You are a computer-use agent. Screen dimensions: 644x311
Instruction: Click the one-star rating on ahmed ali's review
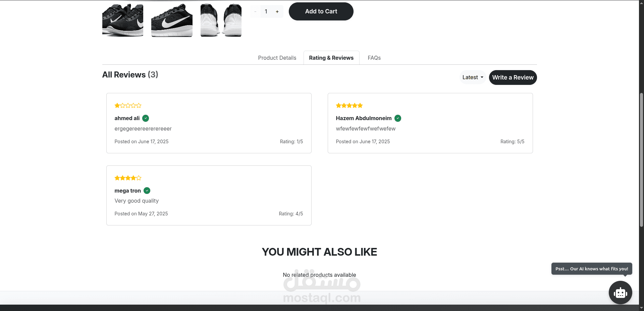[x=128, y=106]
